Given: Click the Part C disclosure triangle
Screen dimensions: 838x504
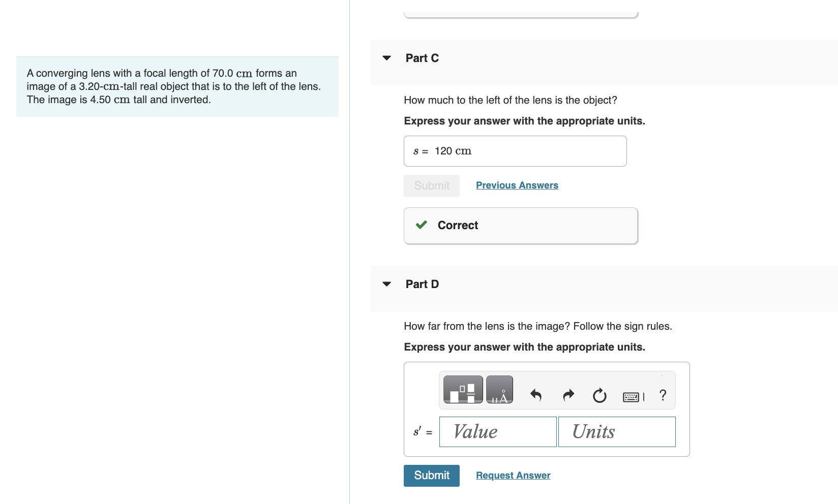Looking at the screenshot, I should tap(387, 57).
